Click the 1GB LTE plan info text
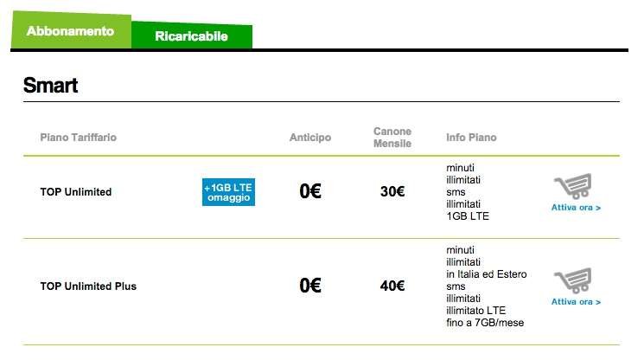Image resolution: width=644 pixels, height=360 pixels. [468, 216]
